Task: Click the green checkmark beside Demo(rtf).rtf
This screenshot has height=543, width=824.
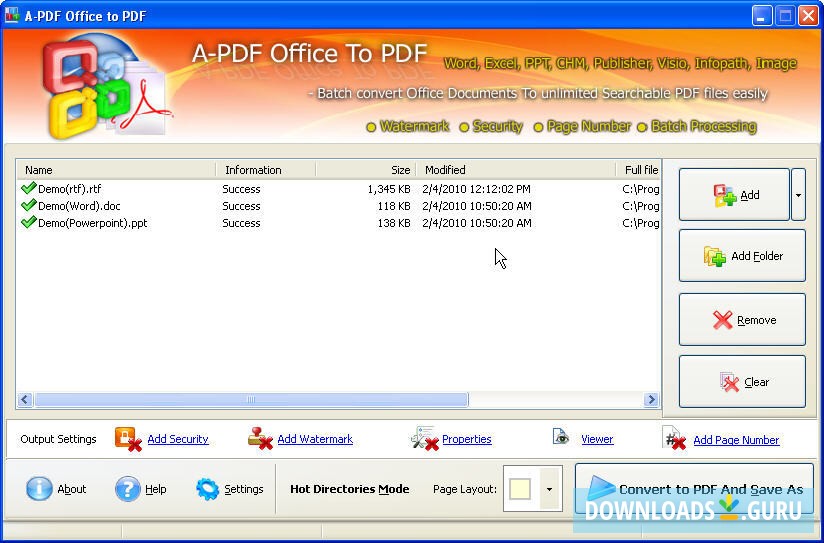Action: coord(28,188)
